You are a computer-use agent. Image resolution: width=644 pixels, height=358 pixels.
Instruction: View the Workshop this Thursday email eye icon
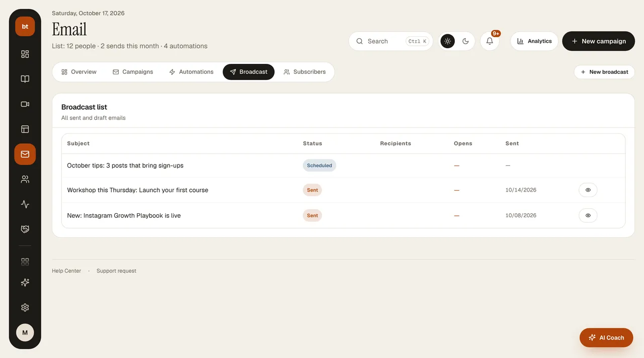point(588,190)
